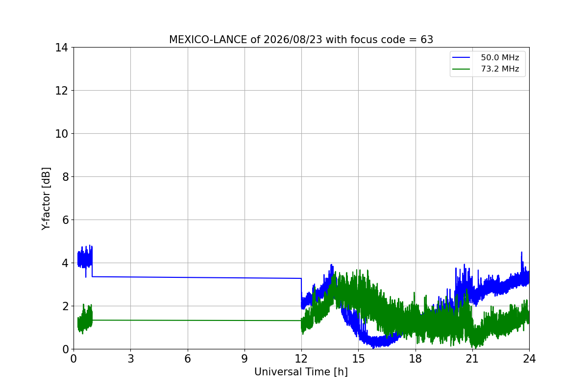Click the x-axis tick label 24
Image resolution: width=588 pixels, height=392 pixels.
(529, 359)
